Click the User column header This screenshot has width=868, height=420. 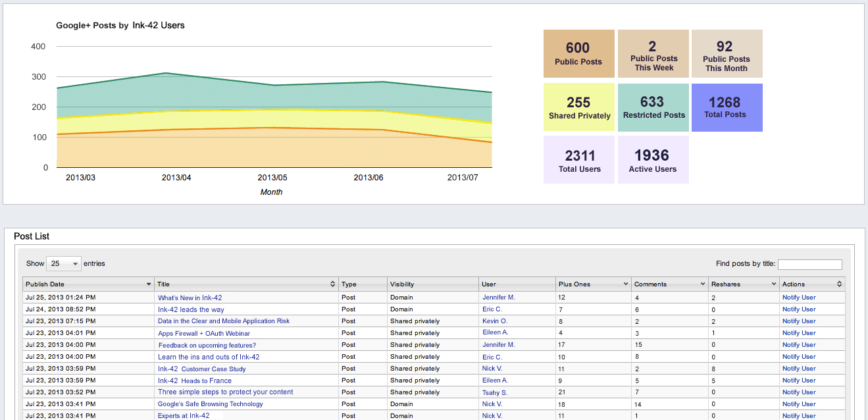click(517, 284)
